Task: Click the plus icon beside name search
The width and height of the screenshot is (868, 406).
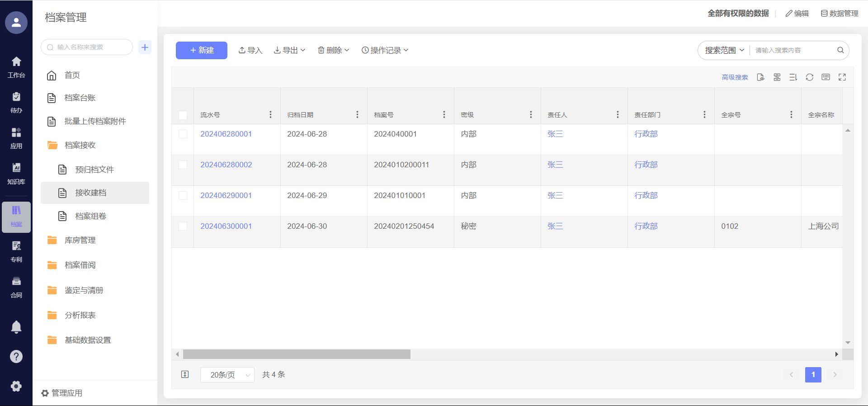Action: (x=145, y=47)
